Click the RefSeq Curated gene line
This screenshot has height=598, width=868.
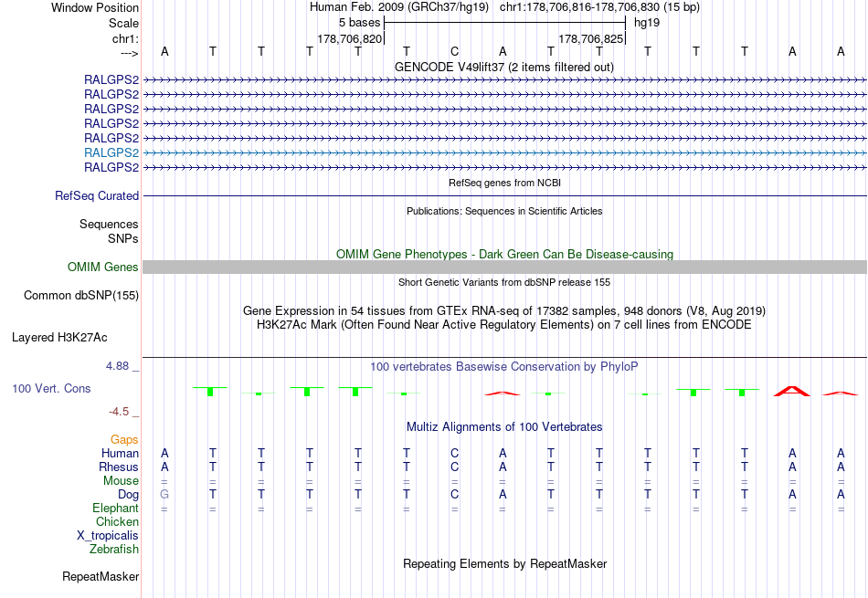point(504,195)
